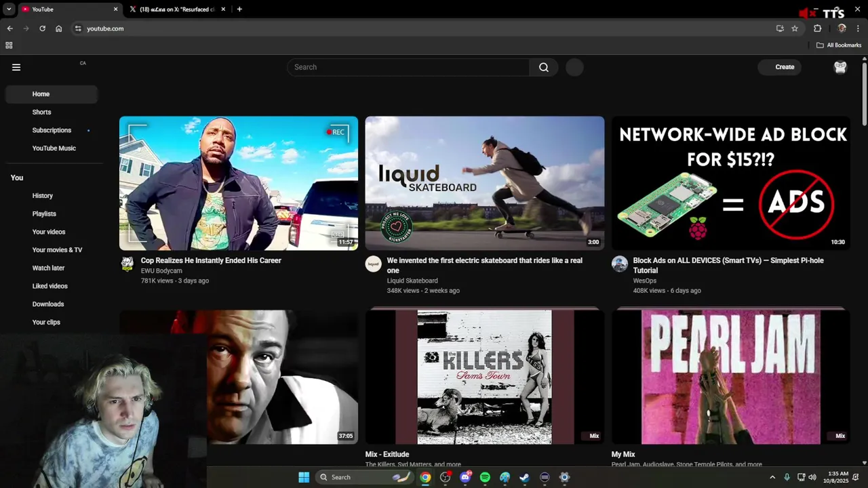868x488 pixels.
Task: Click the microphone icon in system tray
Action: tap(787, 477)
